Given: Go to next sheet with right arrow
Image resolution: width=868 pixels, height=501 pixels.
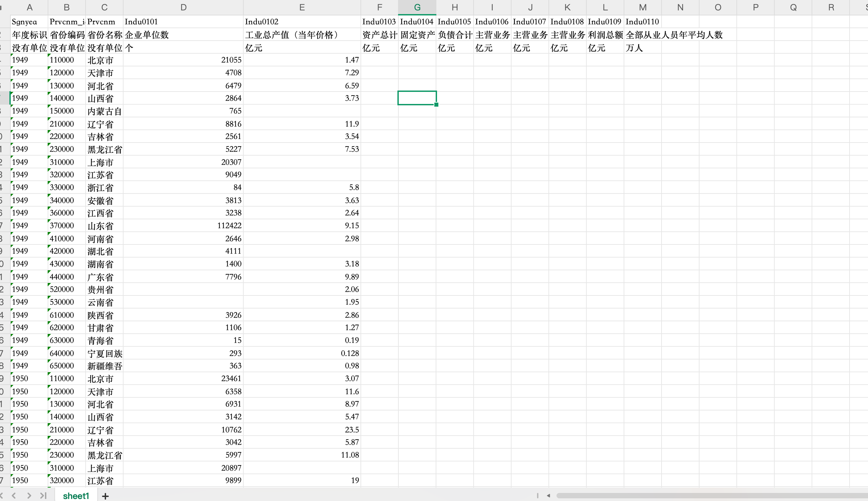Looking at the screenshot, I should tap(29, 496).
